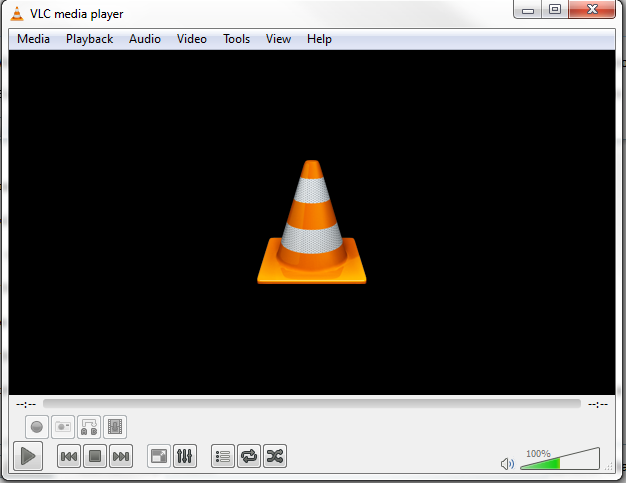Click the Record button
The image size is (626, 483).
37,427
